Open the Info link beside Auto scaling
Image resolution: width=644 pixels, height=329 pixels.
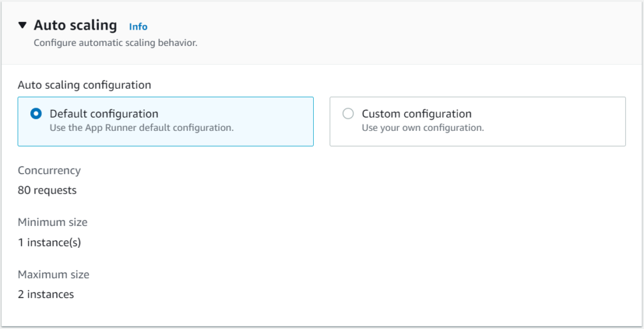click(x=138, y=26)
